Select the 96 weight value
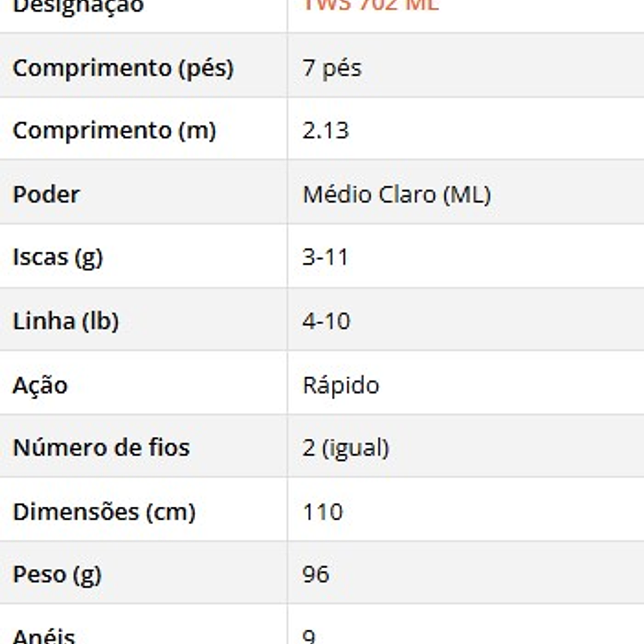 316,574
